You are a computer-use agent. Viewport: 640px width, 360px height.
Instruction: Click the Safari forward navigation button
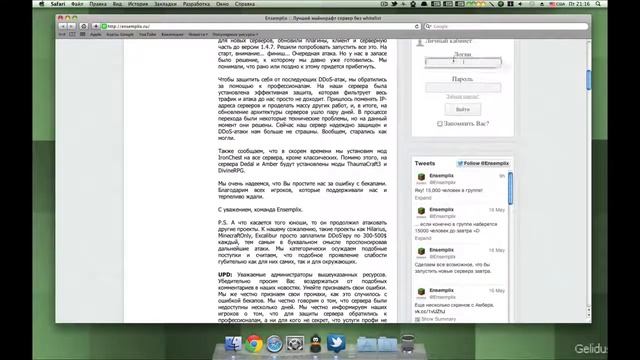click(71, 26)
